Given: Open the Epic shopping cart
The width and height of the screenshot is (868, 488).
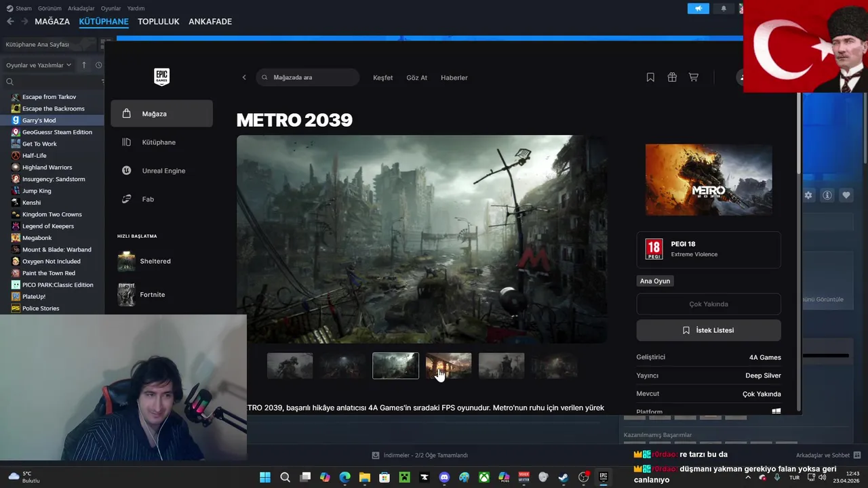Looking at the screenshot, I should (x=693, y=77).
